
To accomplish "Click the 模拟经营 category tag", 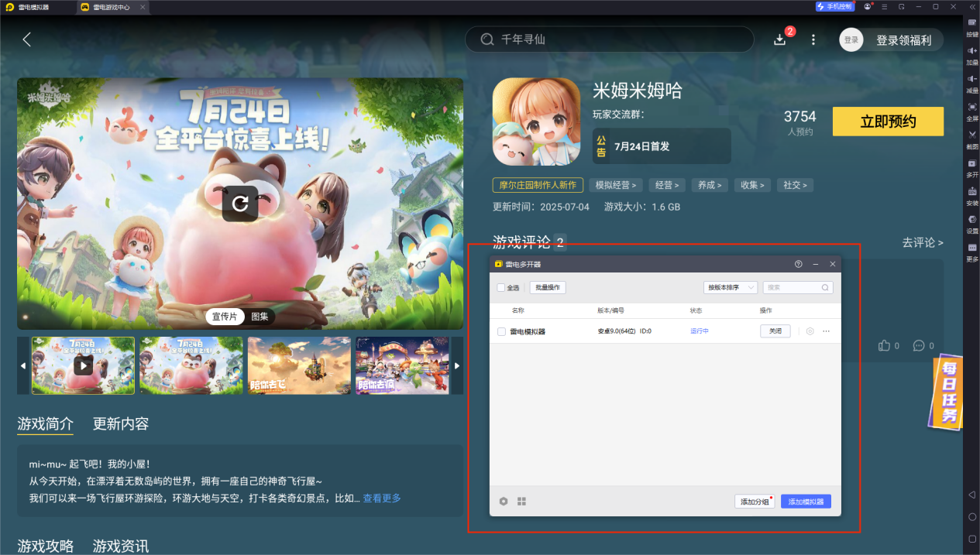I will click(x=616, y=185).
